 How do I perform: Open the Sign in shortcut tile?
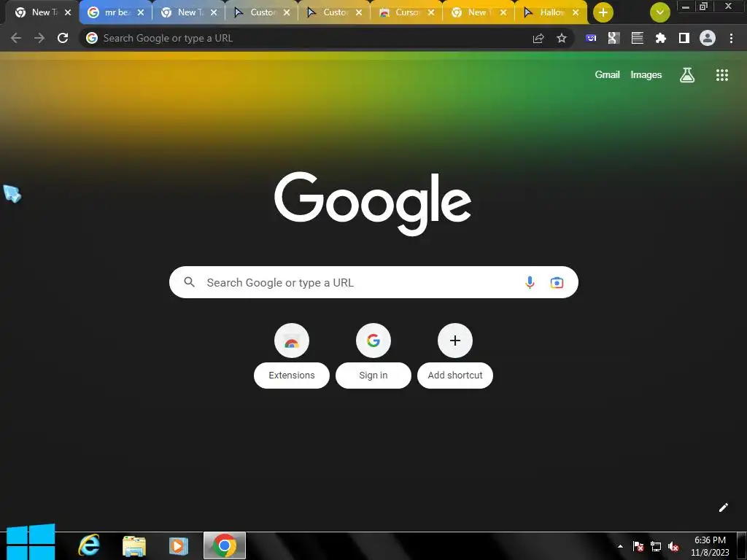(373, 341)
